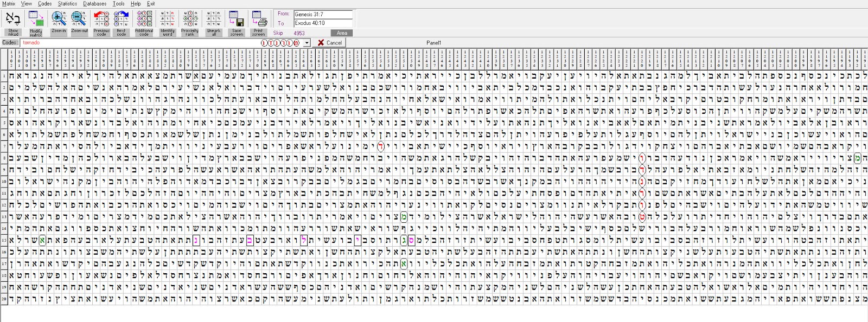Click the red circled letter in row 7
The width and height of the screenshot is (868, 322).
[x=381, y=146]
